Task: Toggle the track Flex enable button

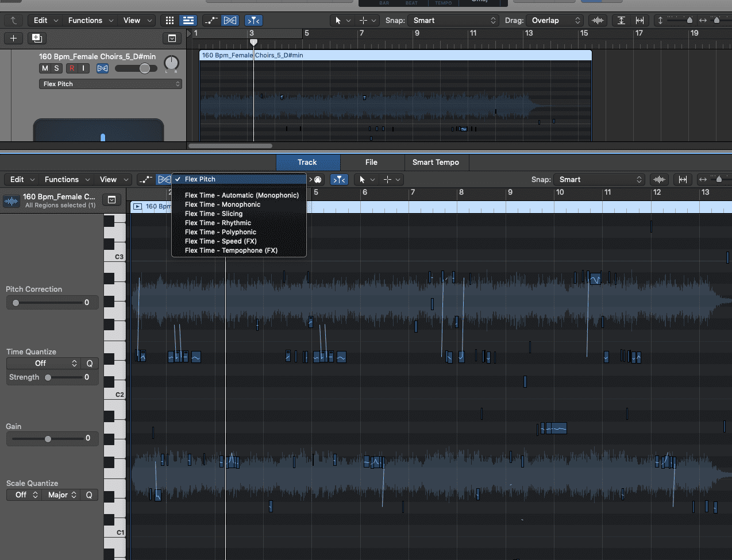Action: click(x=102, y=68)
